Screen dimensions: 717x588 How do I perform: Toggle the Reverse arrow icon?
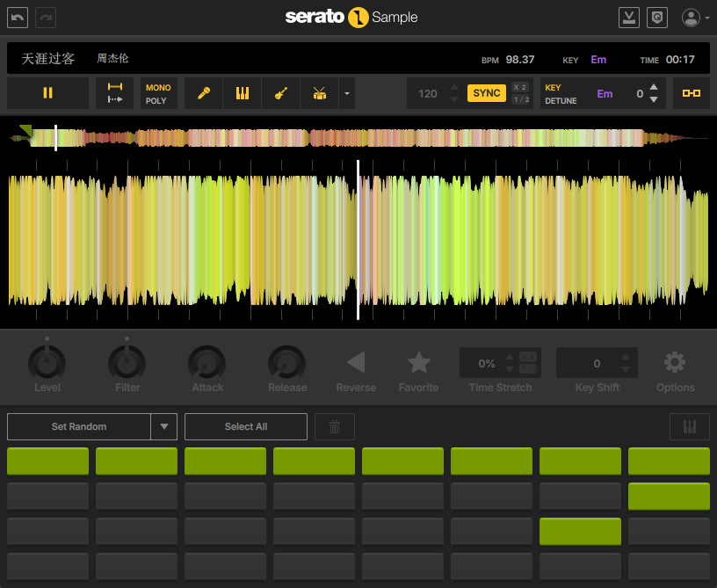(x=356, y=362)
